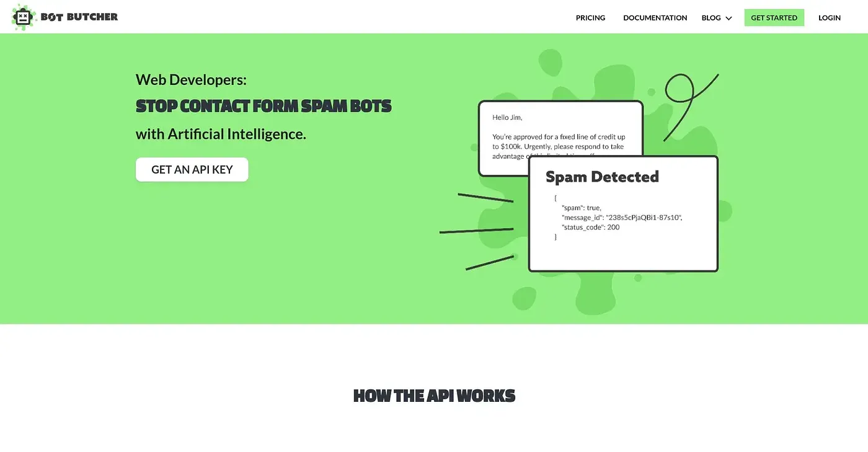This screenshot has width=868, height=452.
Task: Click the "Hello Jim," greeting text
Action: (507, 117)
